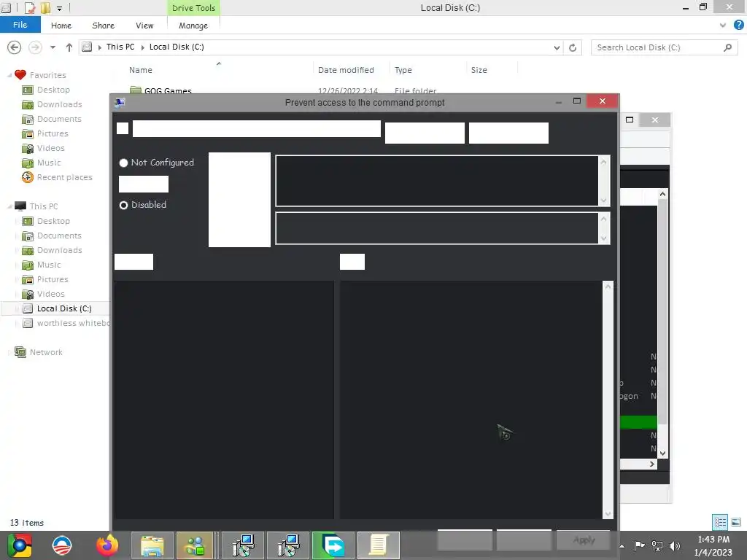Open the Customize Quick Access Toolbar arrow
Image resolution: width=747 pixels, height=560 pixels.
click(x=60, y=8)
